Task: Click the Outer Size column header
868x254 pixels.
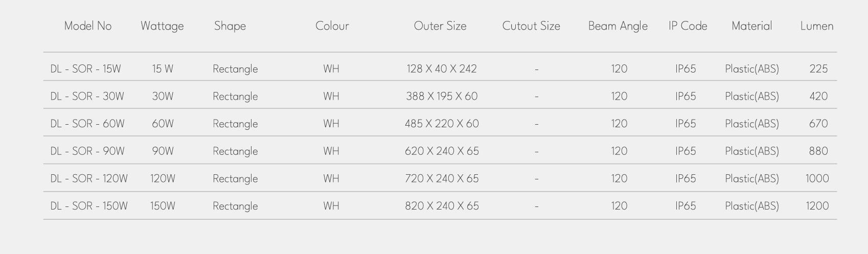Action: point(440,26)
